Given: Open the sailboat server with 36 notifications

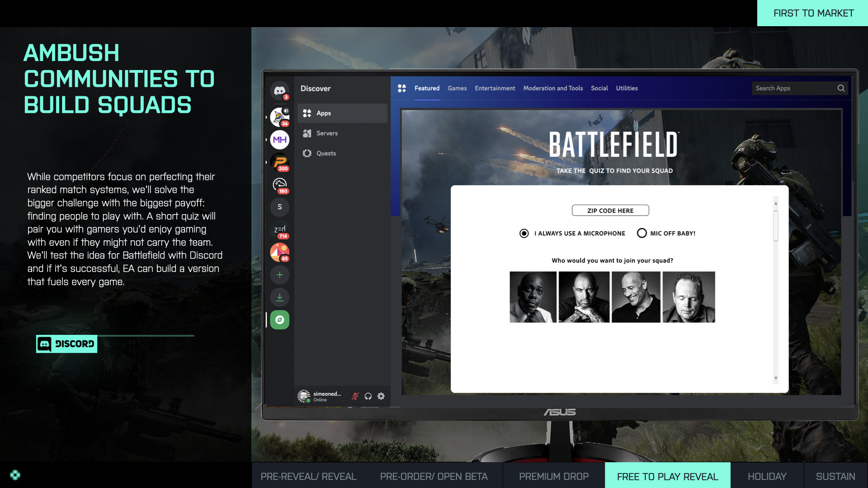Looking at the screenshot, I should (280, 117).
